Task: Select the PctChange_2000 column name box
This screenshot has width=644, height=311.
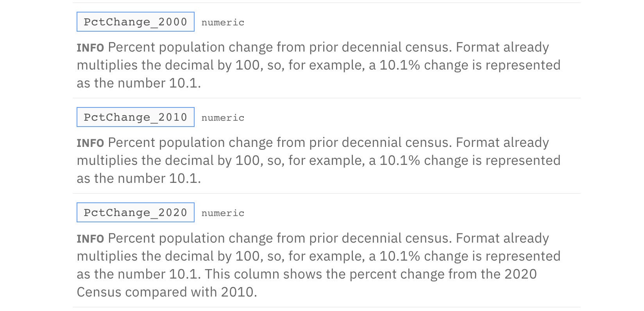Action: tap(135, 22)
